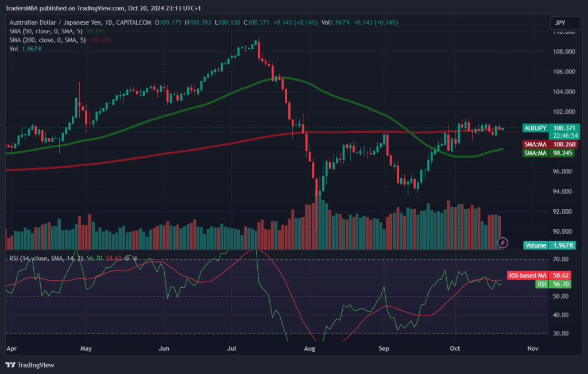Click the 104.000 price scale level
The image size is (588, 374).
point(563,92)
